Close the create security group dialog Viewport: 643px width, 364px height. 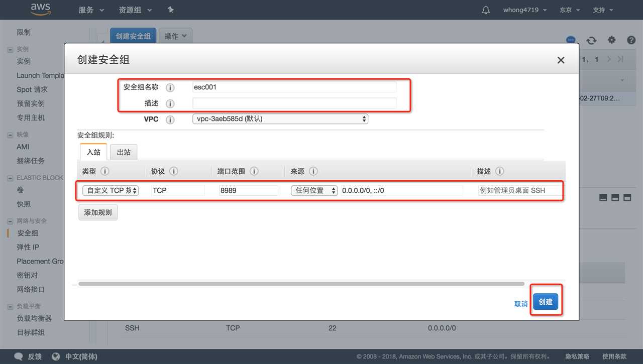(x=561, y=60)
